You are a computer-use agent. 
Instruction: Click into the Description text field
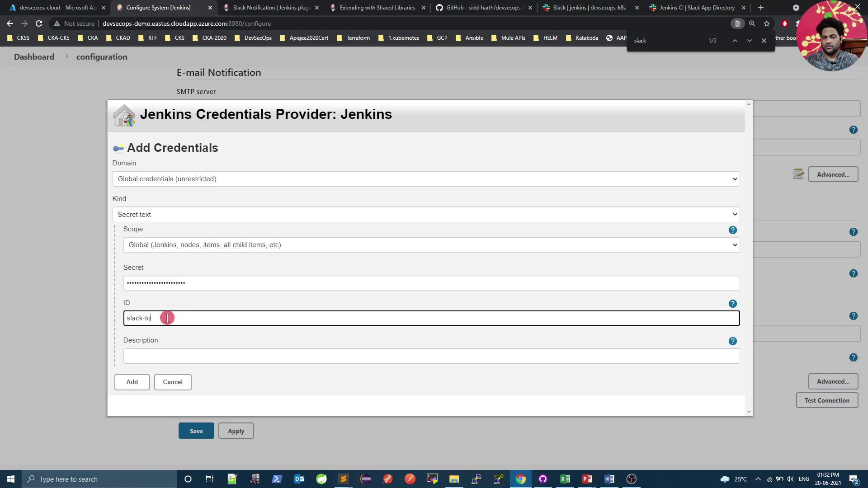431,357
